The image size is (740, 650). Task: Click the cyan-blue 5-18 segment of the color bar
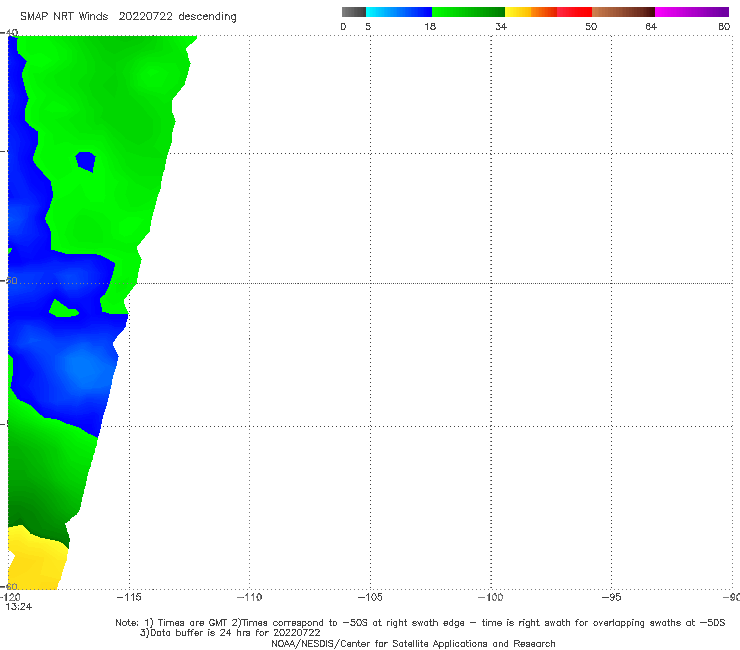click(399, 12)
